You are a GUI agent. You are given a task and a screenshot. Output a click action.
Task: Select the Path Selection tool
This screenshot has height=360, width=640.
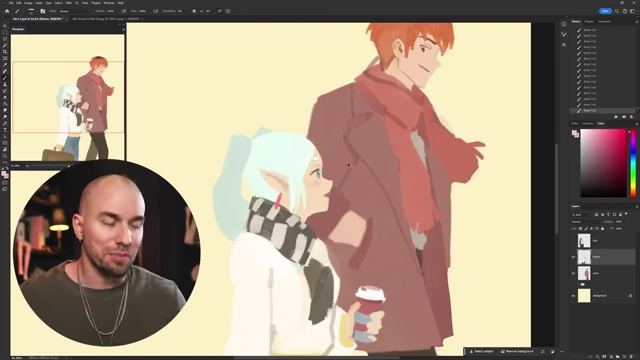[5, 136]
